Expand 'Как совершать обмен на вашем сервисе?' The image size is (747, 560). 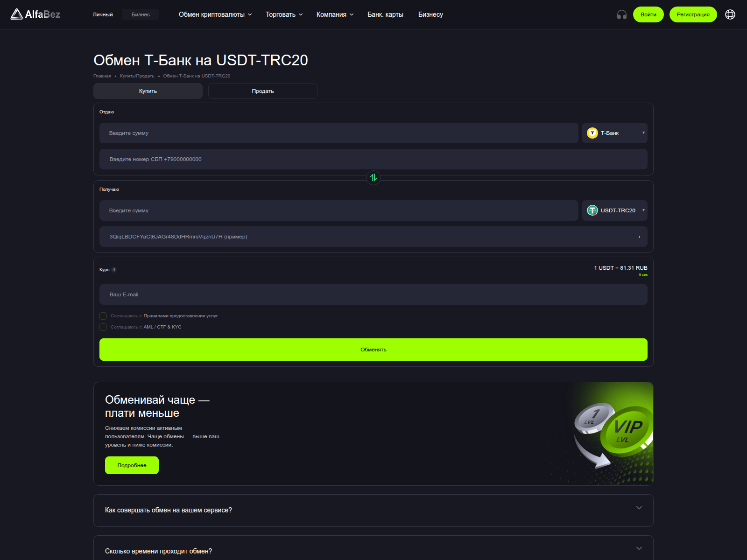coord(373,511)
